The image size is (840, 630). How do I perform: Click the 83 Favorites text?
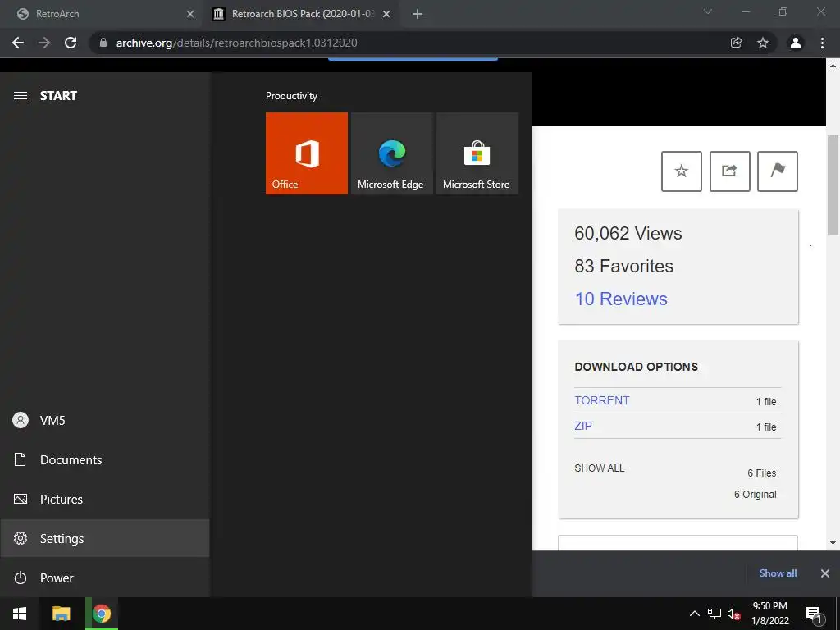[x=623, y=267]
